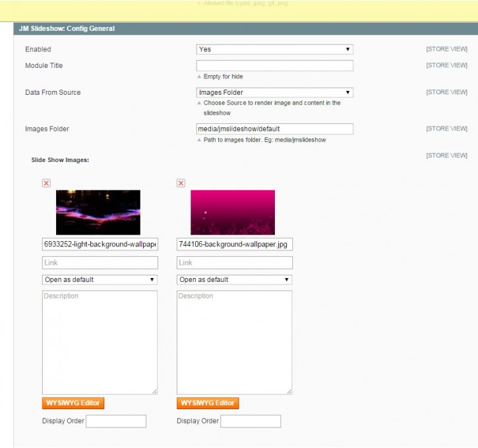Click the light-background wallpaper thumbnail
Screen dimensions: 478x448
pos(98,212)
